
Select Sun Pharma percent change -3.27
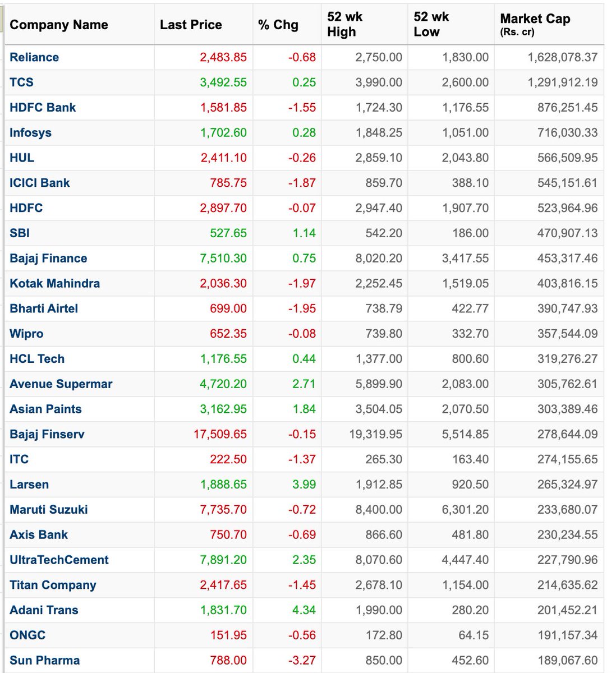[x=302, y=660]
